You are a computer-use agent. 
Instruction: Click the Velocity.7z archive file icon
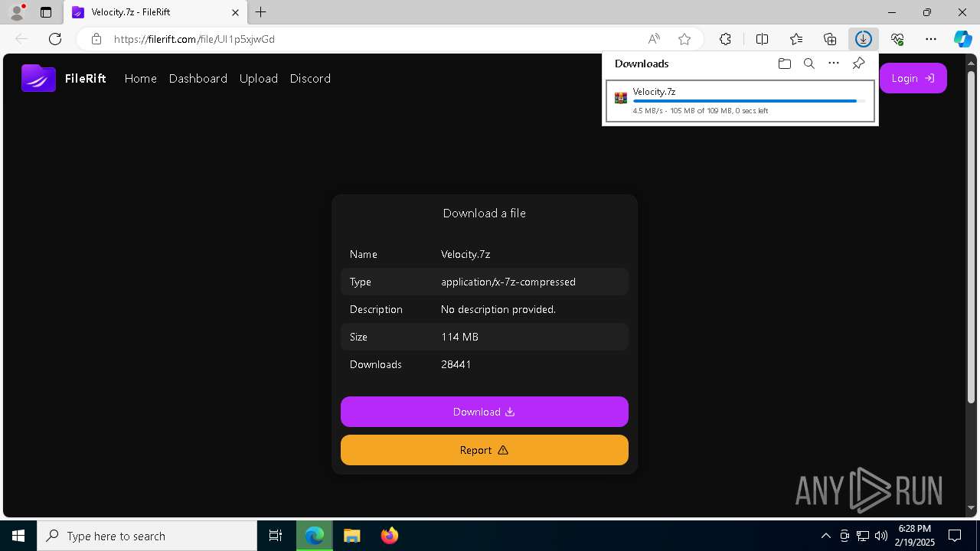[621, 98]
